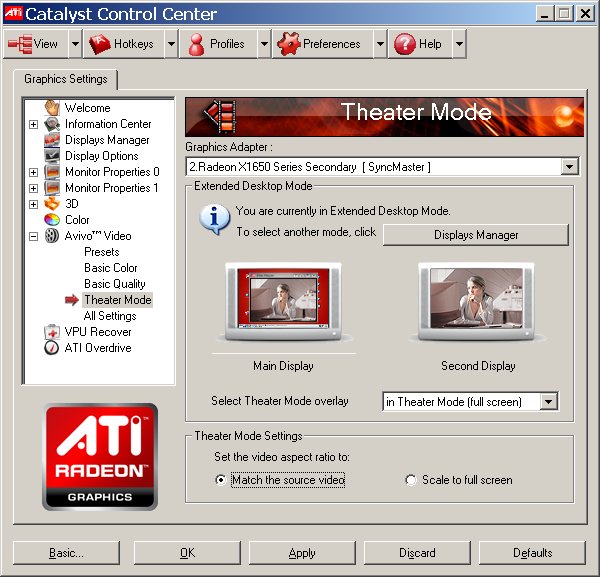This screenshot has height=577, width=600.
Task: Click the Basic... button
Action: (66, 553)
